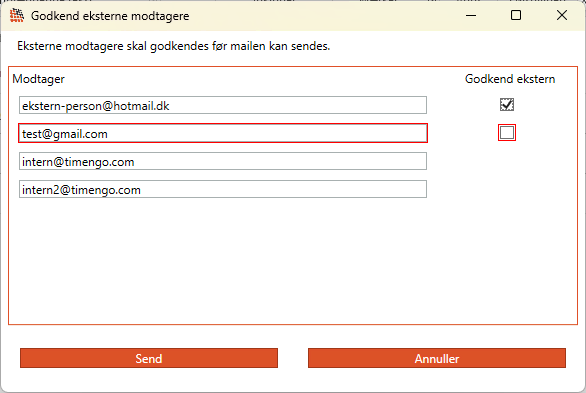Focus the ekstern-person@hotmail.dk recipient field
586x393 pixels.
click(x=223, y=105)
